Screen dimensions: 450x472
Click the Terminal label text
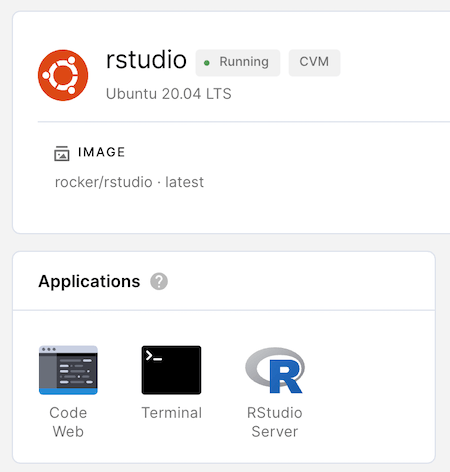(172, 413)
